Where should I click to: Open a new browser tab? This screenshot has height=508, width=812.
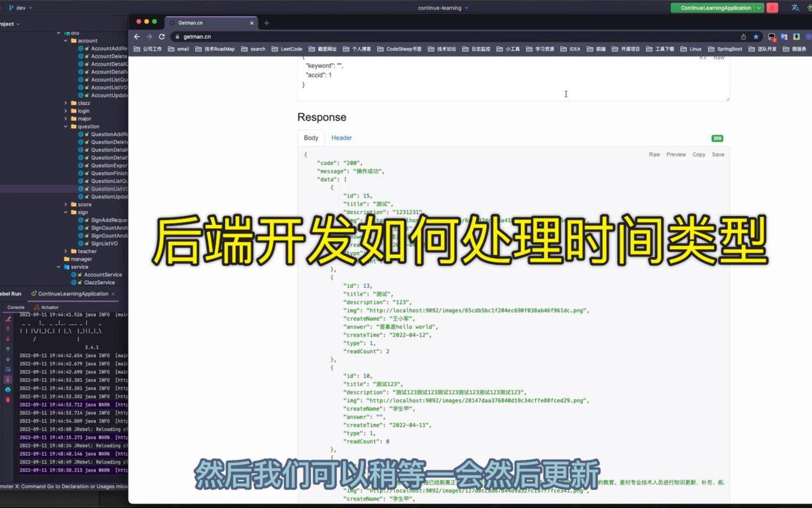[x=267, y=23]
